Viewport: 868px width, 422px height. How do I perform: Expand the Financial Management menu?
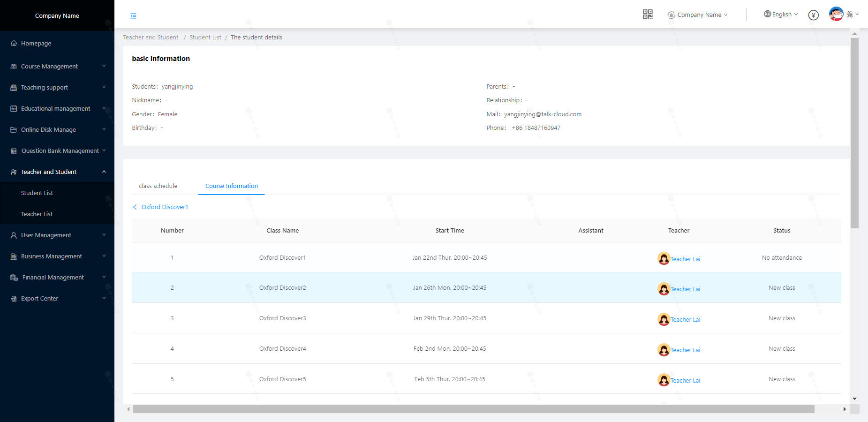(x=57, y=277)
